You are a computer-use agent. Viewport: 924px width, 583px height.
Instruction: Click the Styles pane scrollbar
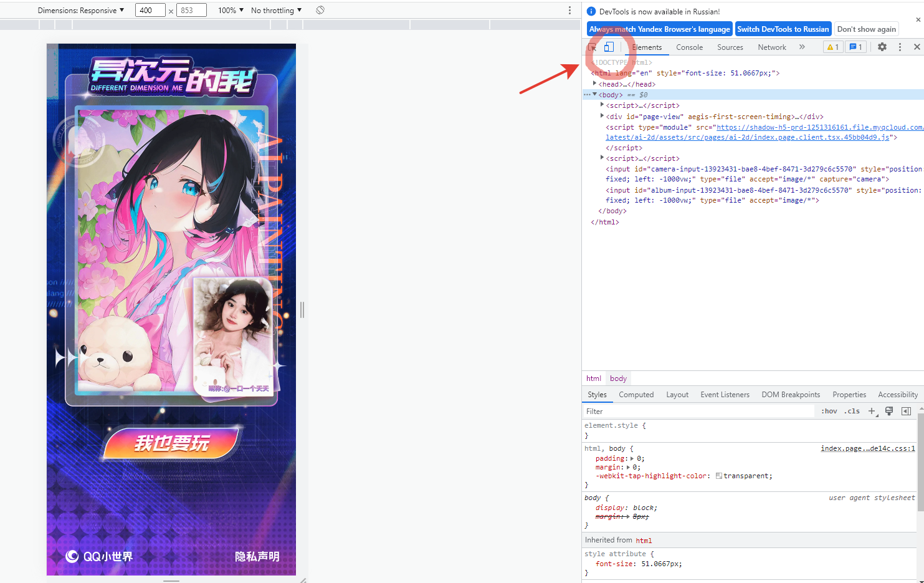(920, 462)
